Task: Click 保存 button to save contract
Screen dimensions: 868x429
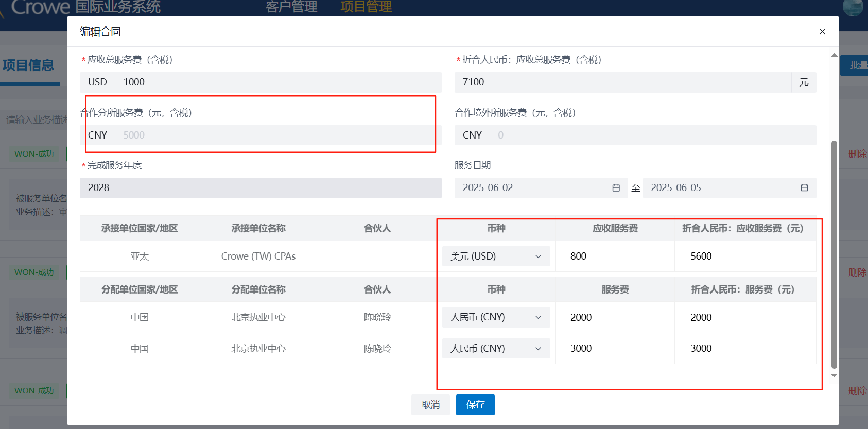Action: pyautogui.click(x=475, y=405)
